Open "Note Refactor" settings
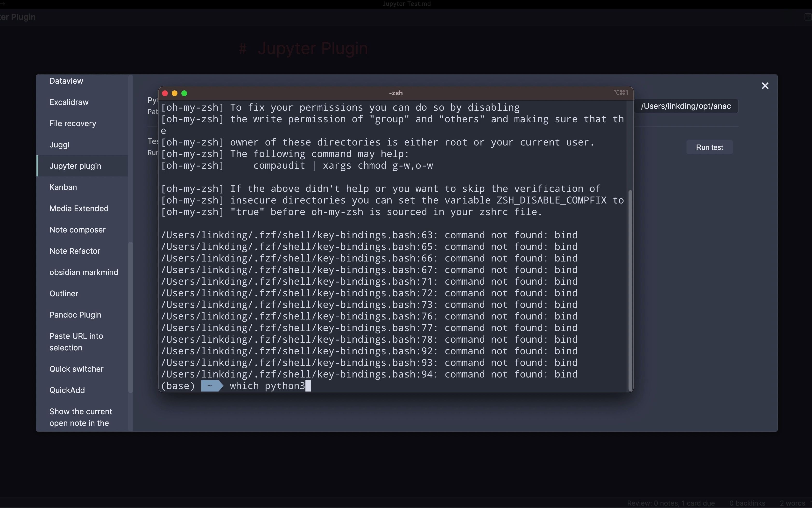The width and height of the screenshot is (812, 508). coord(75,251)
